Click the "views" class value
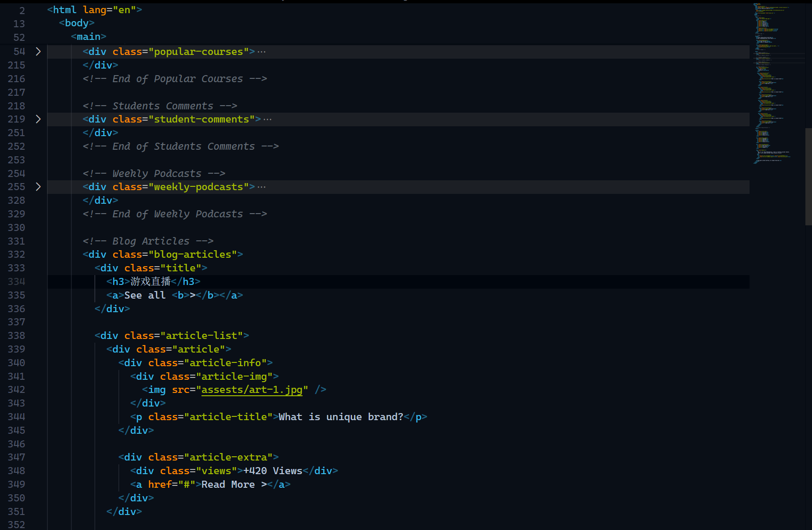 [x=217, y=471]
